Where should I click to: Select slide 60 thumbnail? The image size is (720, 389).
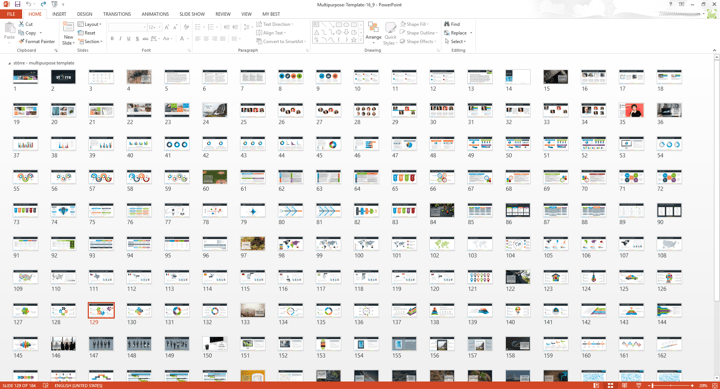coord(214,177)
